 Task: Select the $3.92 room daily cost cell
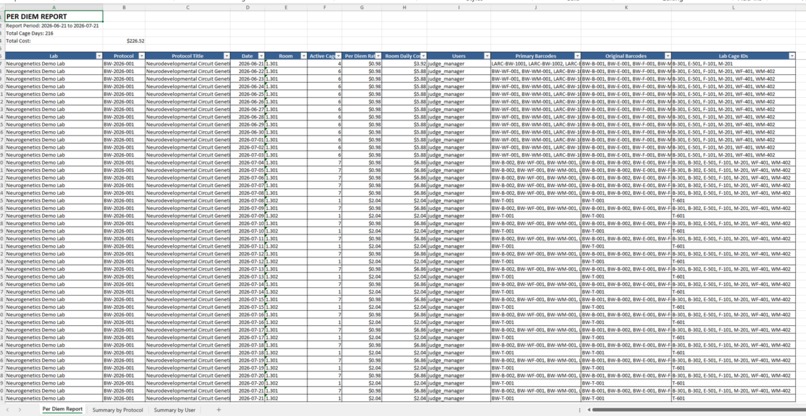click(x=405, y=63)
